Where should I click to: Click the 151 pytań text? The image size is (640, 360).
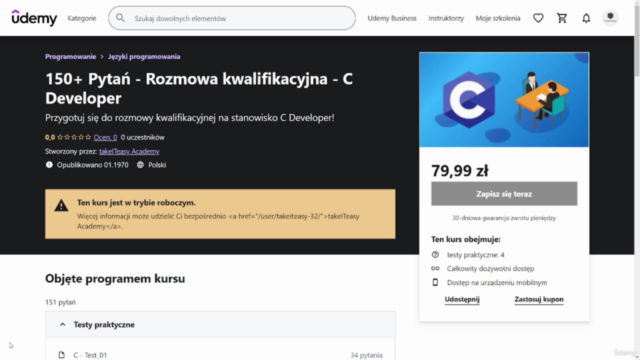(x=60, y=302)
